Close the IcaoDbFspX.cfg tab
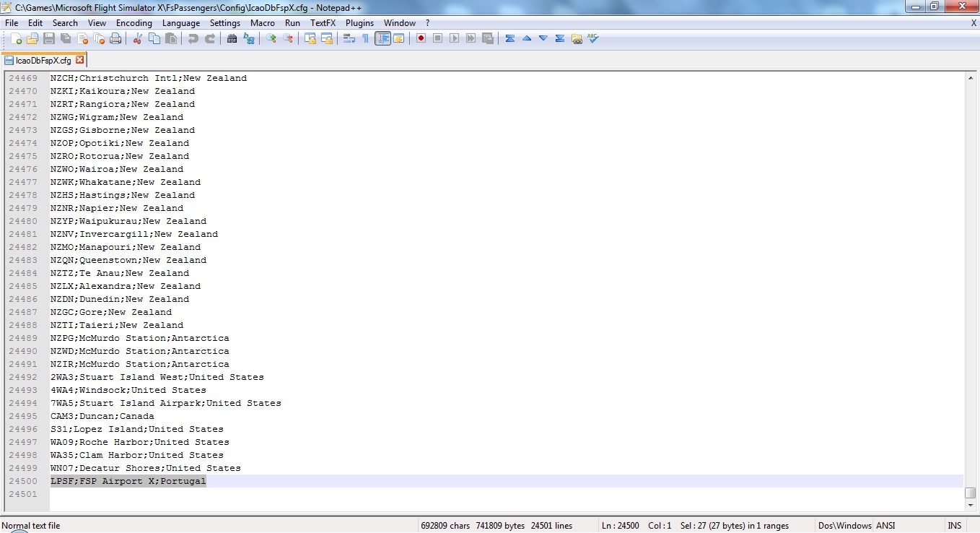Image resolution: width=980 pixels, height=533 pixels. (80, 60)
